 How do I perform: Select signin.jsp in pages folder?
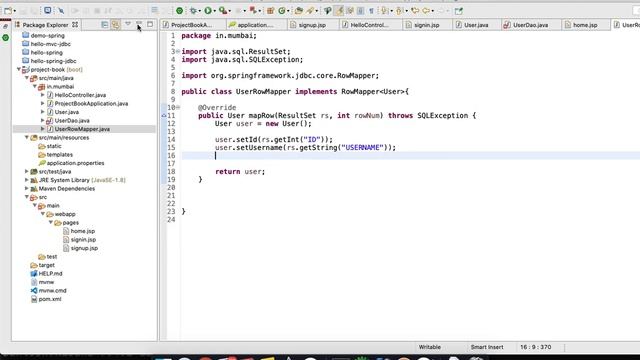(x=83, y=240)
